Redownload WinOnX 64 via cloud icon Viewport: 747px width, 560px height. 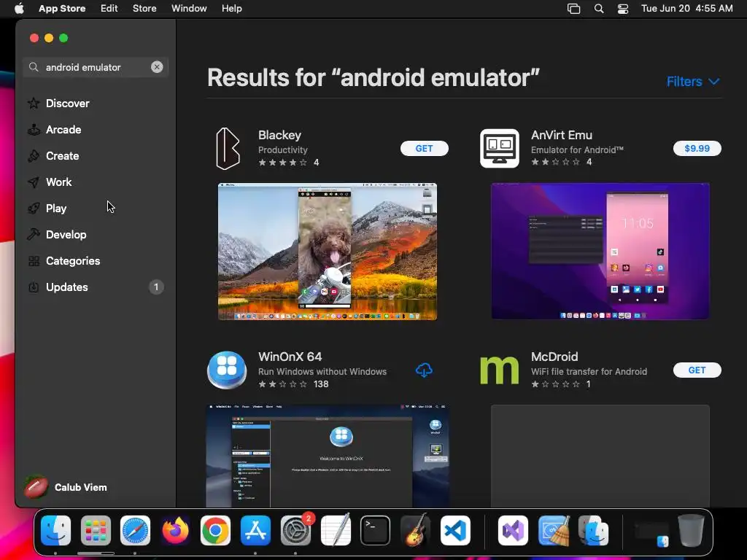[424, 370]
